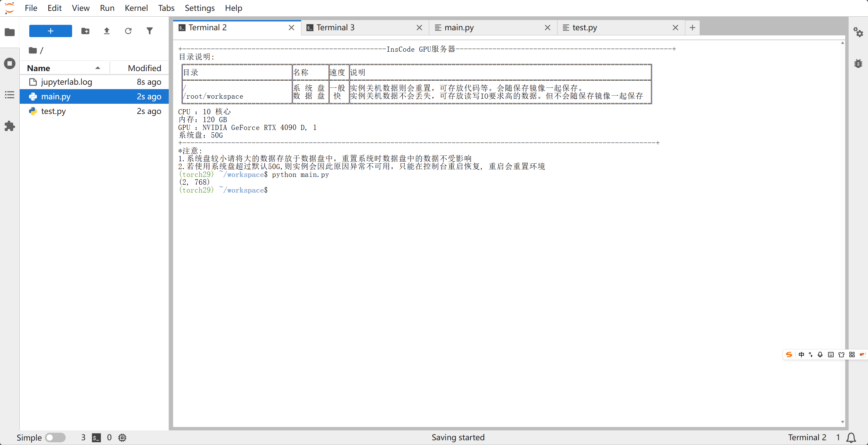Screen dimensions: 868x445
Task: Click the New Folder icon
Action: [x=85, y=31]
